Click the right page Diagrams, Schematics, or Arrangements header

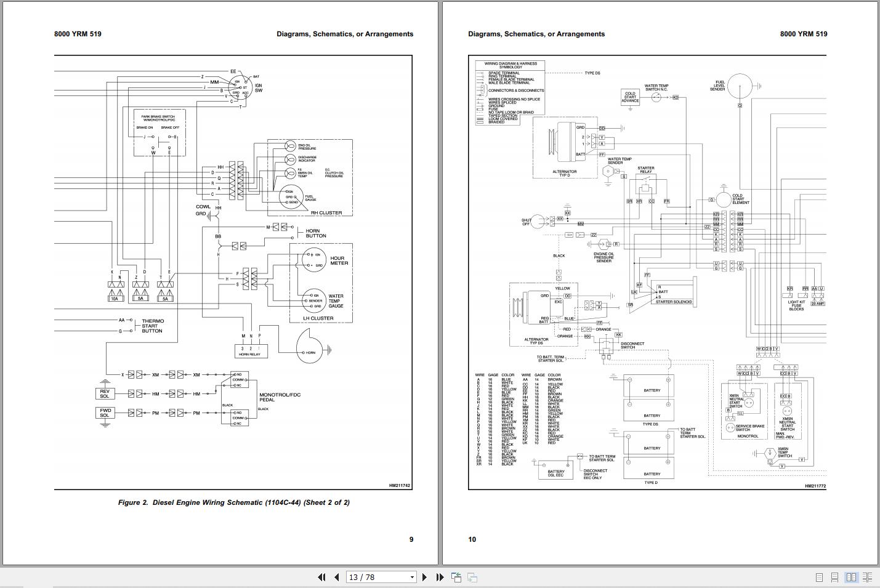pyautogui.click(x=536, y=34)
